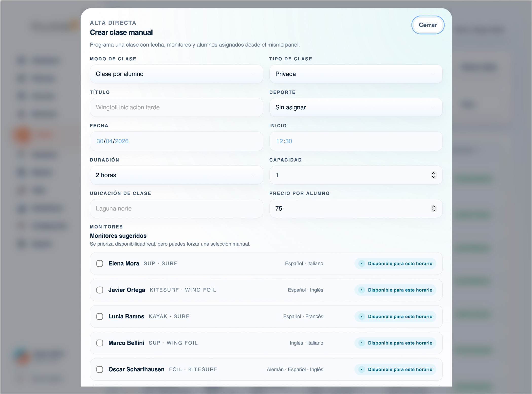Click the Fecha date field

[x=176, y=141]
